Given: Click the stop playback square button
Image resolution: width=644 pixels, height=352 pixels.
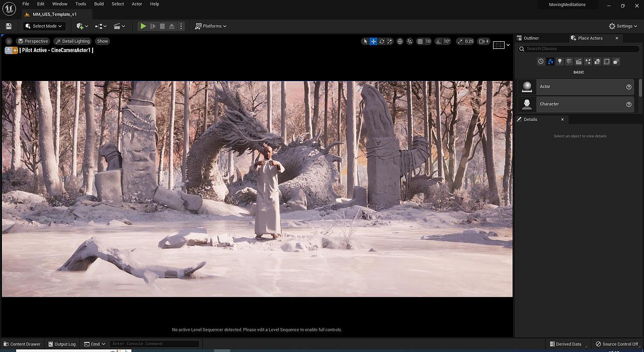Looking at the screenshot, I should (162, 26).
